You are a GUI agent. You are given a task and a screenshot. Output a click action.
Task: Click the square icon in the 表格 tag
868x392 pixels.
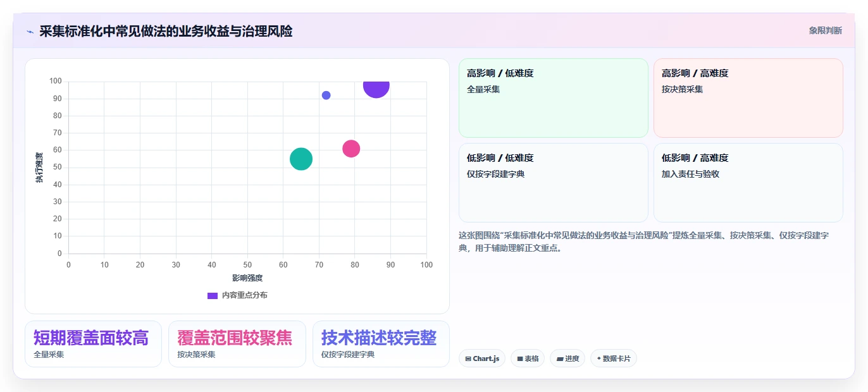520,358
